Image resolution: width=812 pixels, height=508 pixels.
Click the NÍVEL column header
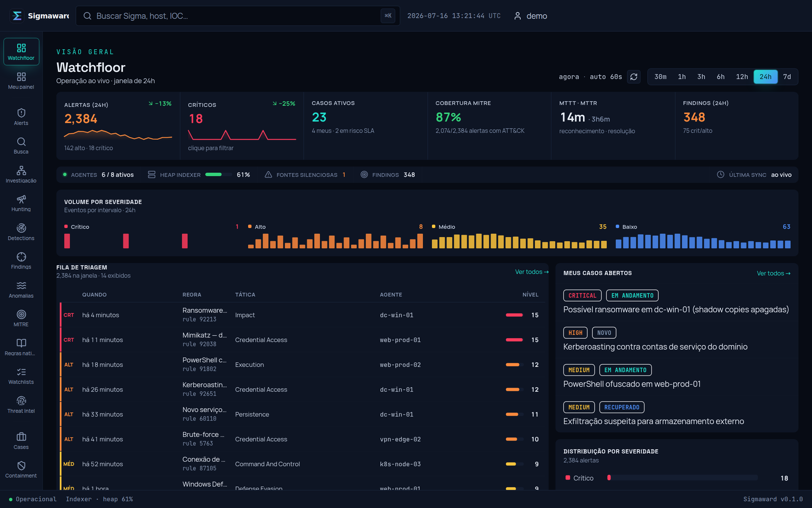pos(530,295)
